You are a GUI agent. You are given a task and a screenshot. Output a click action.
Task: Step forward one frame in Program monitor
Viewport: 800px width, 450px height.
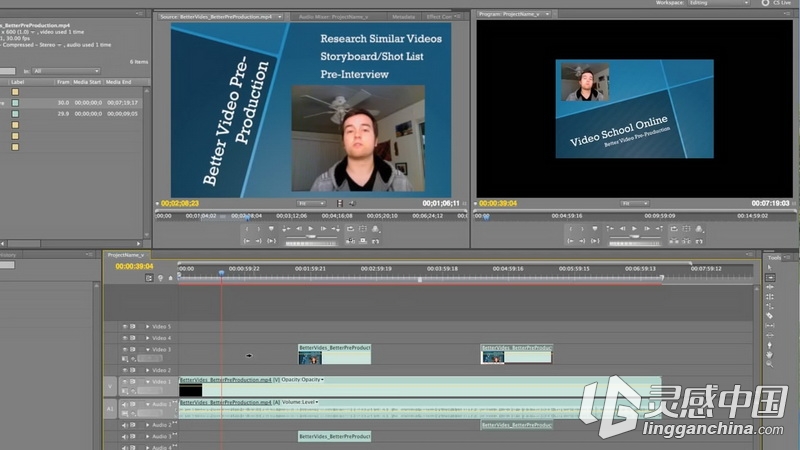pos(646,229)
